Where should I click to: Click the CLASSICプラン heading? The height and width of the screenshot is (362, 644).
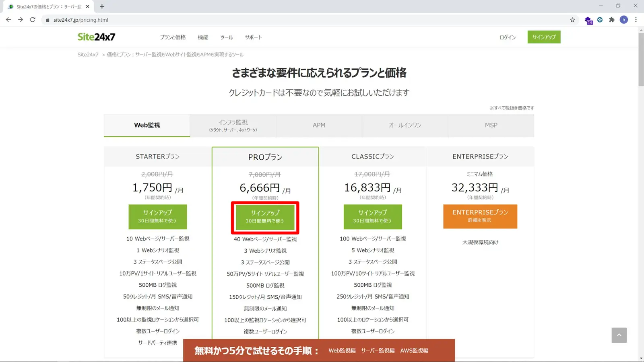pyautogui.click(x=373, y=156)
